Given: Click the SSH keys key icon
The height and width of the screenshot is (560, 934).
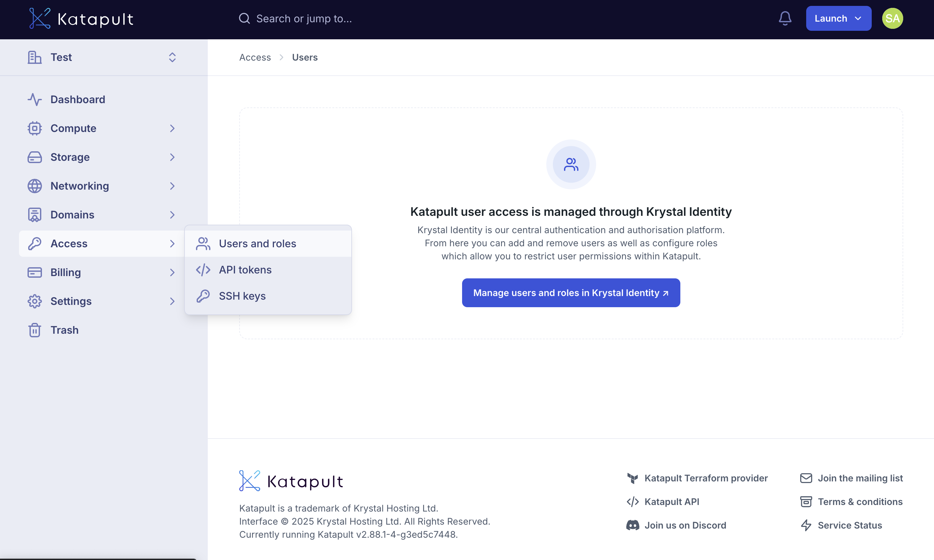Looking at the screenshot, I should pyautogui.click(x=203, y=296).
